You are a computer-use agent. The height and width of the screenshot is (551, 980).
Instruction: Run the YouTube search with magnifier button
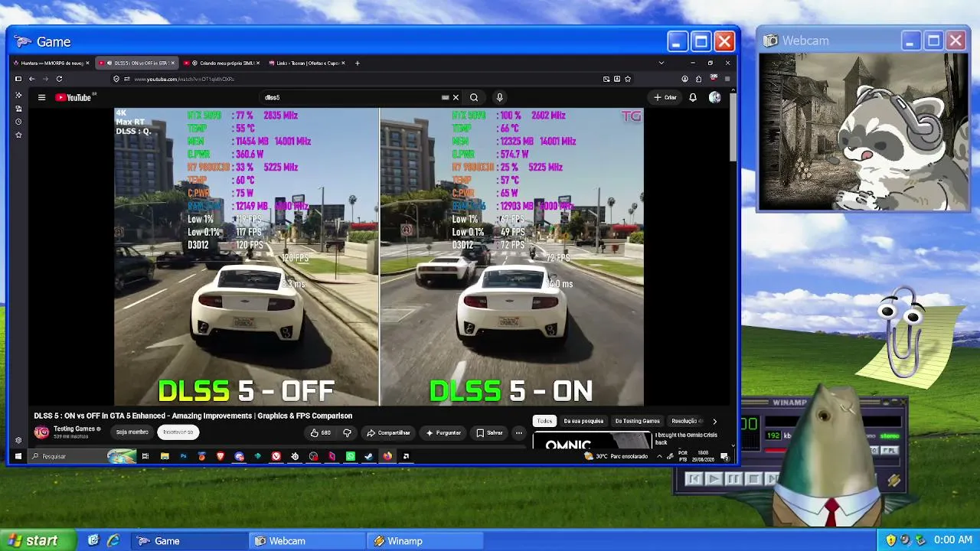point(474,97)
